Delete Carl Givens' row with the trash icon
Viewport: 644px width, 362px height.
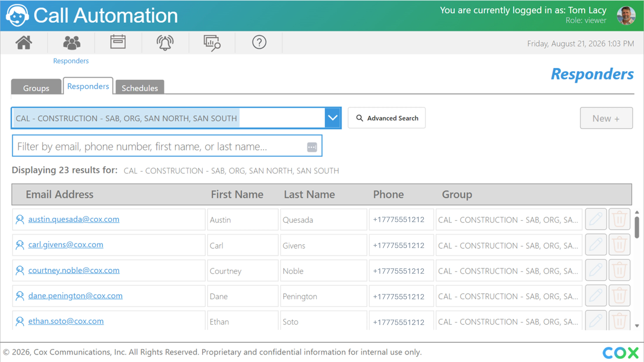[619, 245]
